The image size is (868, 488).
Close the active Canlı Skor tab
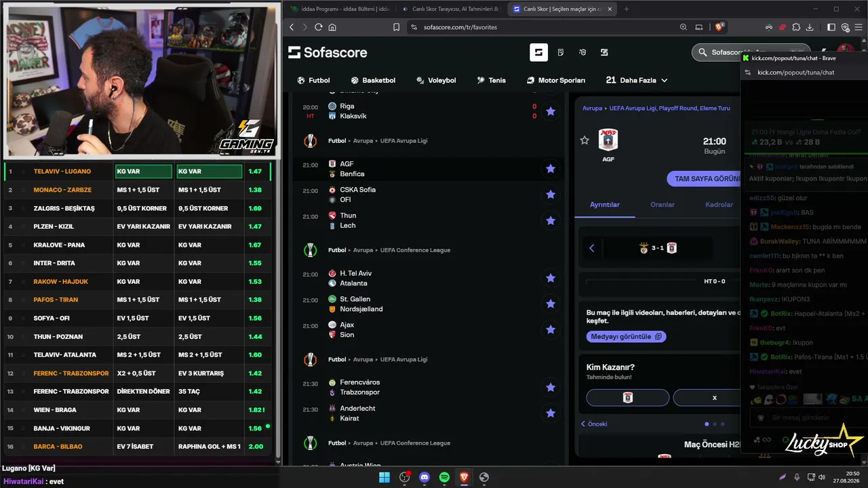click(610, 9)
